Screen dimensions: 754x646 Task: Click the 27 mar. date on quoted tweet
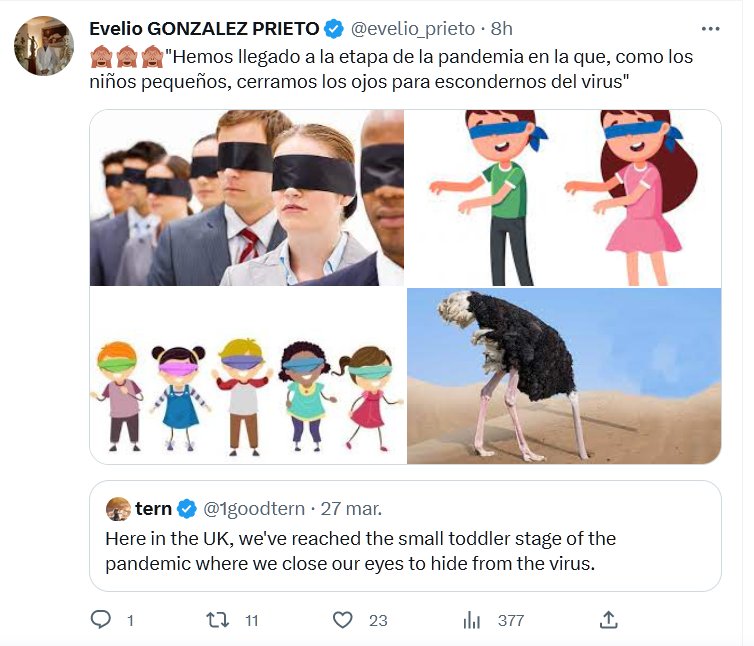[350, 509]
